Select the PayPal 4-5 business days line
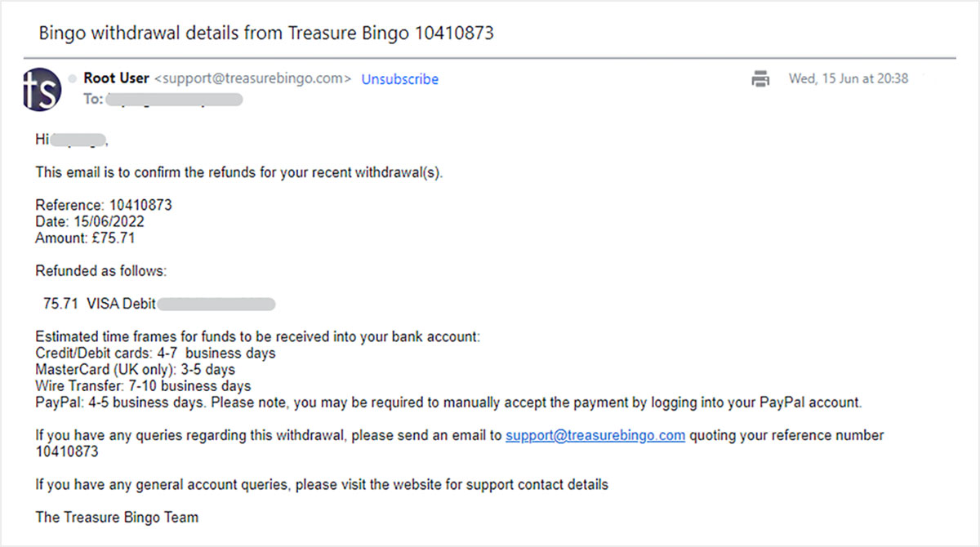Image resolution: width=980 pixels, height=547 pixels. pos(448,402)
